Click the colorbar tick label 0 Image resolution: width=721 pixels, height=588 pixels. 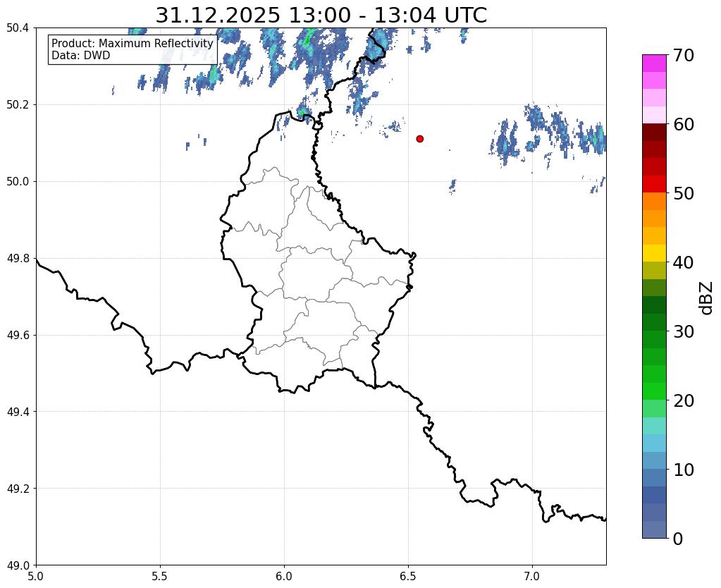point(678,539)
